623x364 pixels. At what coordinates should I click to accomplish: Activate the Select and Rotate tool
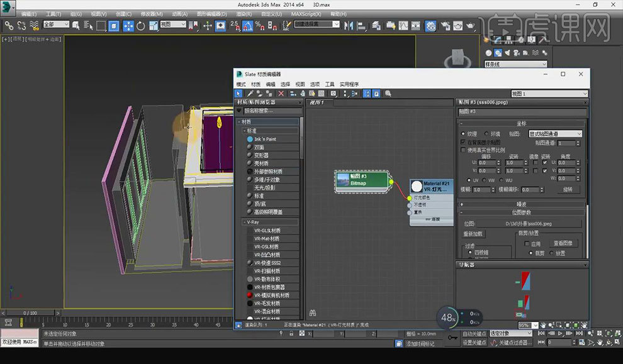pyautogui.click(x=141, y=26)
